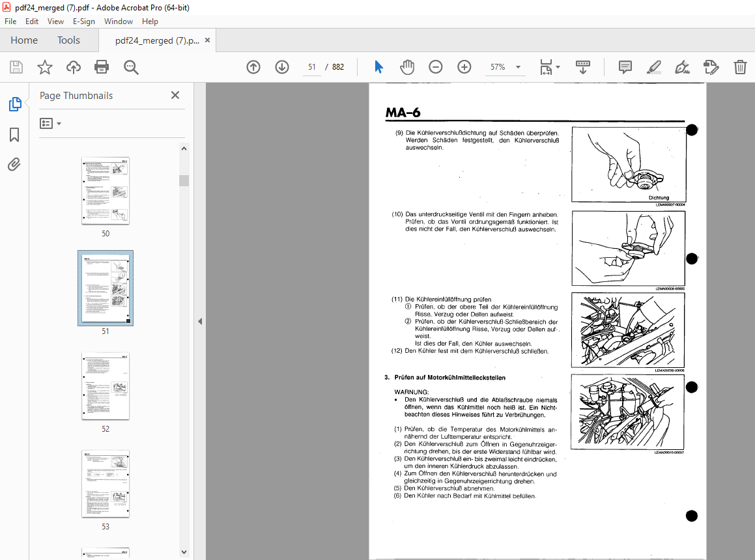Open Page Thumbnails sidebar icon

click(15, 104)
